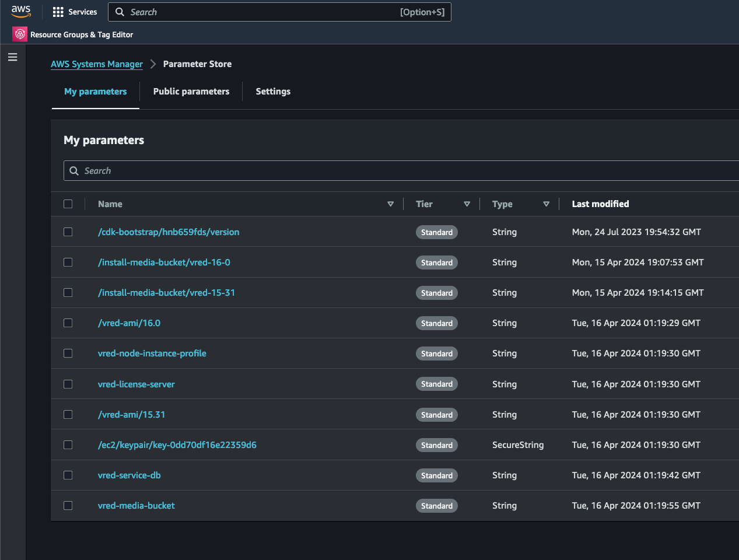Select all parameters with the header checkbox
739x560 pixels.
pyautogui.click(x=68, y=204)
